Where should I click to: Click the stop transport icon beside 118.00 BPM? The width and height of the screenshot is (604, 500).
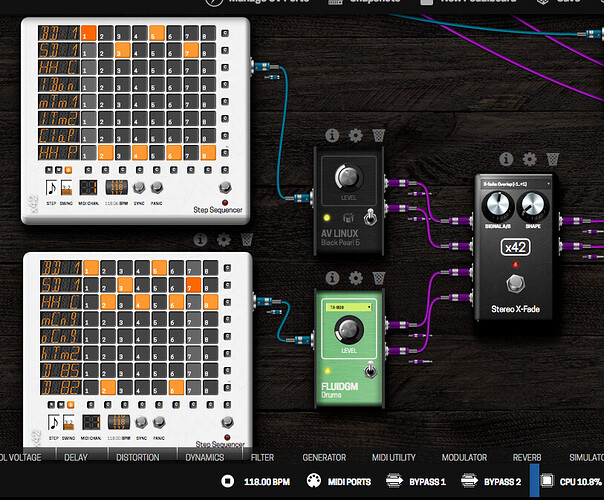tap(228, 481)
